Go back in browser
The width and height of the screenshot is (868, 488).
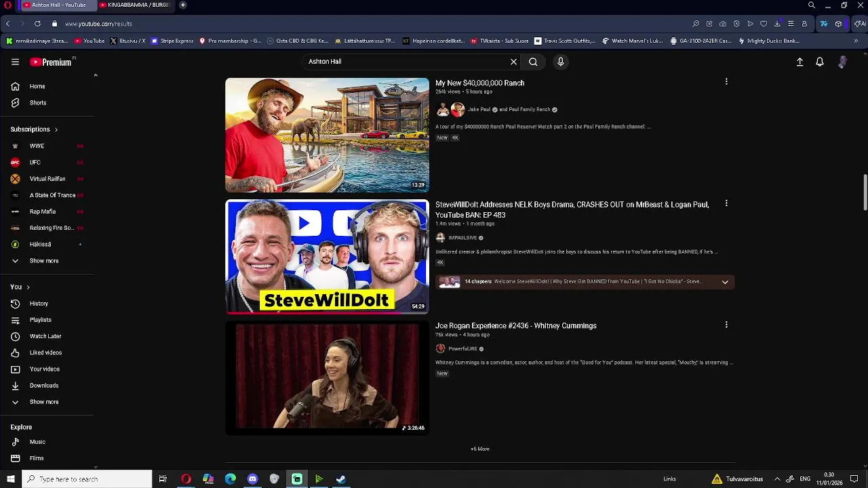pos(7,24)
